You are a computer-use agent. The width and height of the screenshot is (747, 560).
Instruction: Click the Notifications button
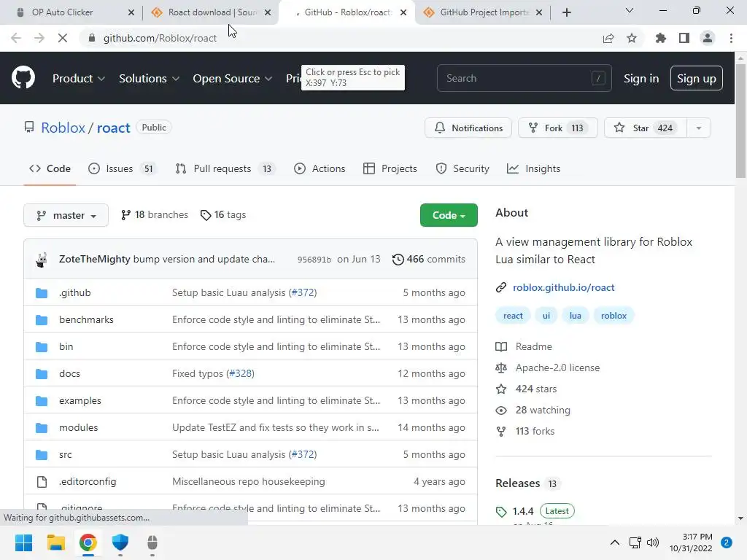468,128
